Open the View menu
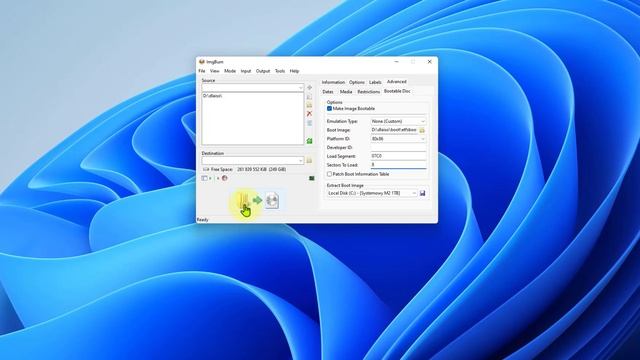 [x=215, y=71]
